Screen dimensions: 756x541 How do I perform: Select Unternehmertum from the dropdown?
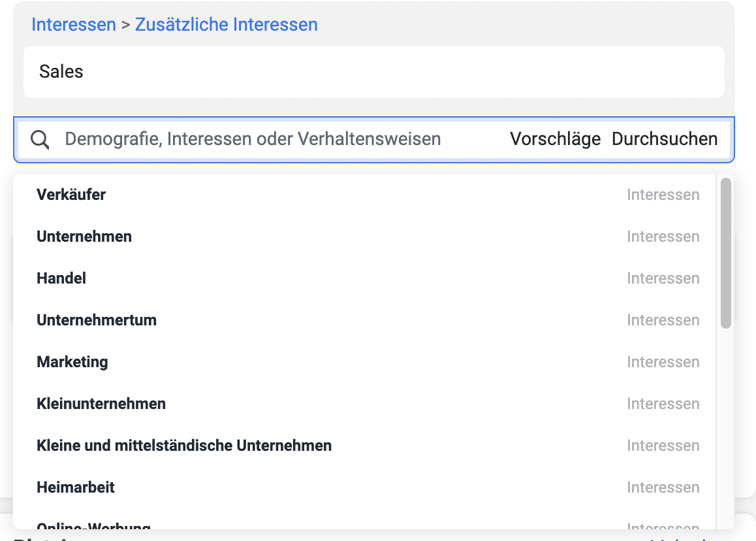[x=97, y=320]
